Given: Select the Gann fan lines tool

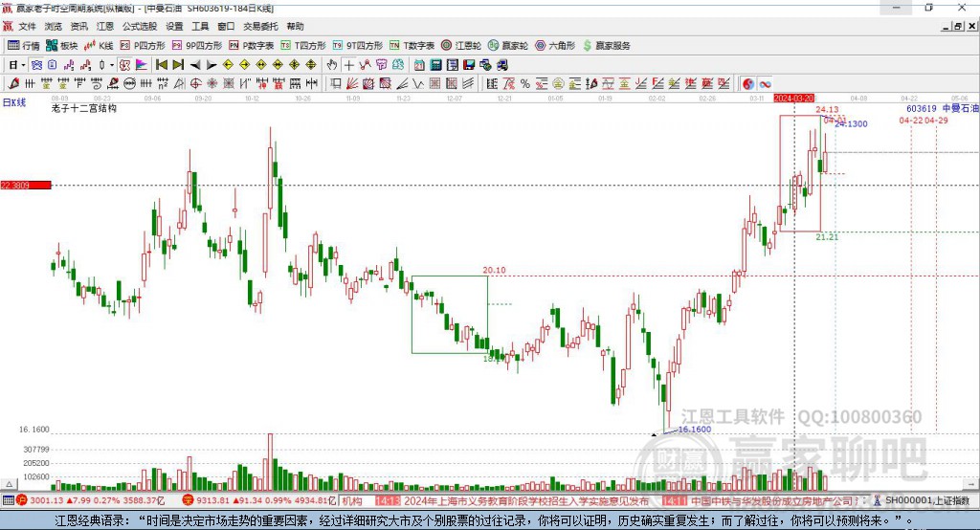Looking at the screenshot, I should point(351,84).
